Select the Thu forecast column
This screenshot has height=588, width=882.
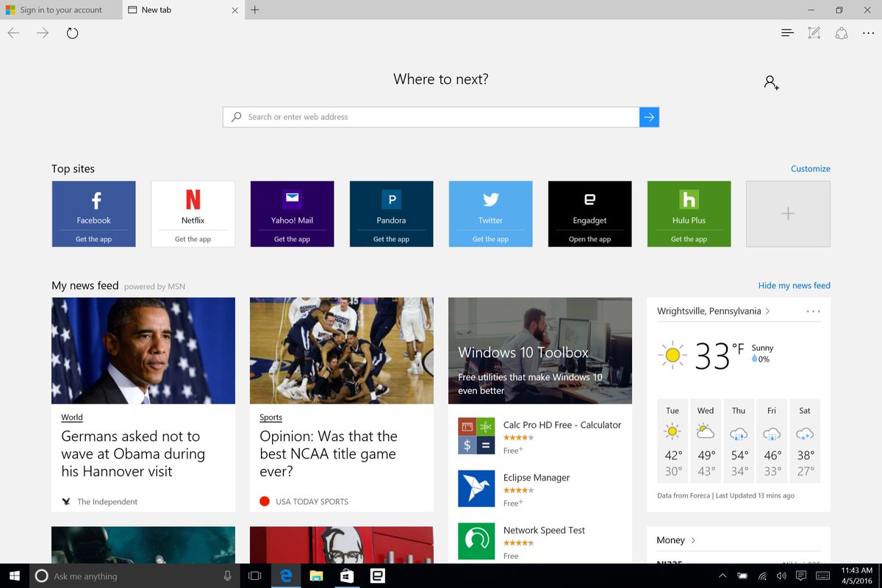(x=739, y=441)
